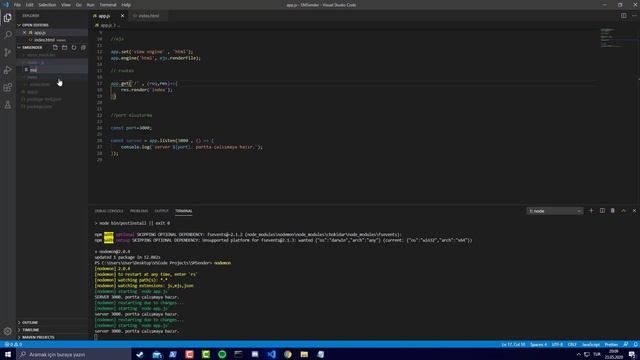
Task: Collapse the SMSENDER folder section
Action: coord(32,47)
